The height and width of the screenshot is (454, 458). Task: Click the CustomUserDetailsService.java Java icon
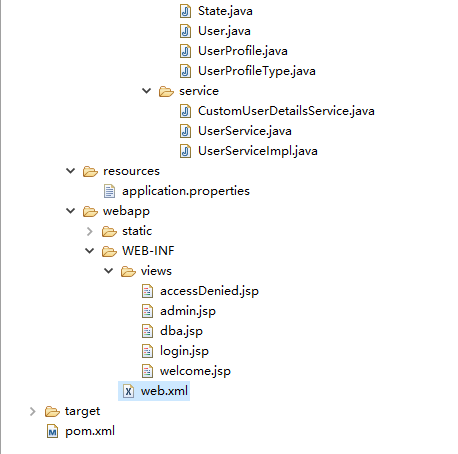click(185, 111)
